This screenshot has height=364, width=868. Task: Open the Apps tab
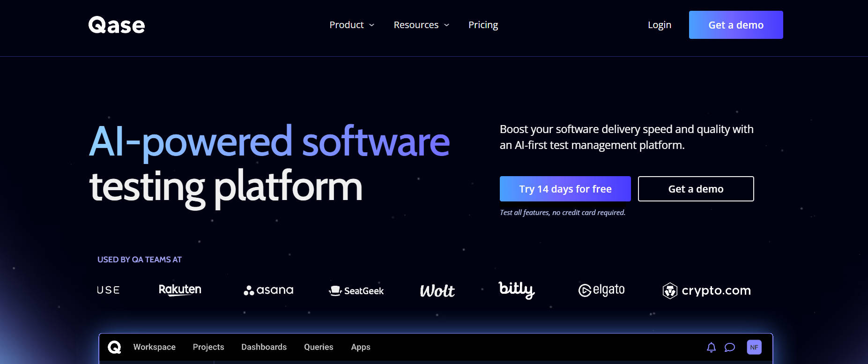click(x=361, y=347)
